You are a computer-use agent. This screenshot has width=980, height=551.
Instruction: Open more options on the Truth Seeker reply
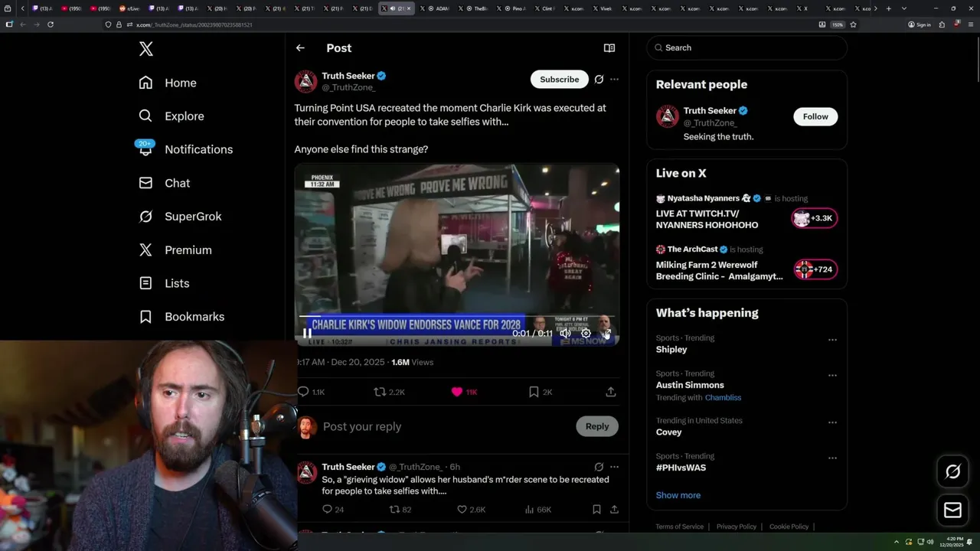pos(614,467)
